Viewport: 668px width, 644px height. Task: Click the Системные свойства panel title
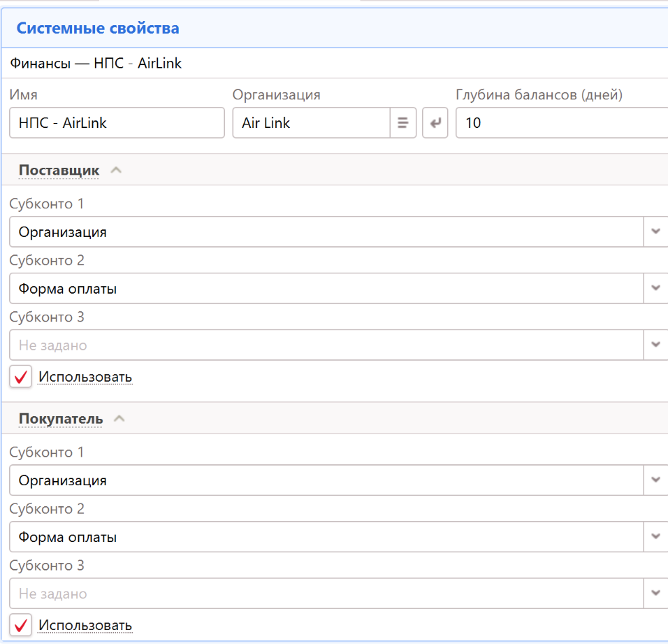[98, 29]
